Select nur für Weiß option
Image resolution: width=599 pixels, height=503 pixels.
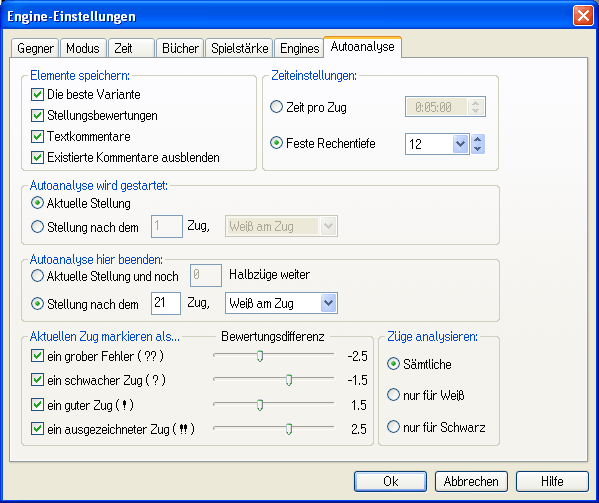[393, 395]
